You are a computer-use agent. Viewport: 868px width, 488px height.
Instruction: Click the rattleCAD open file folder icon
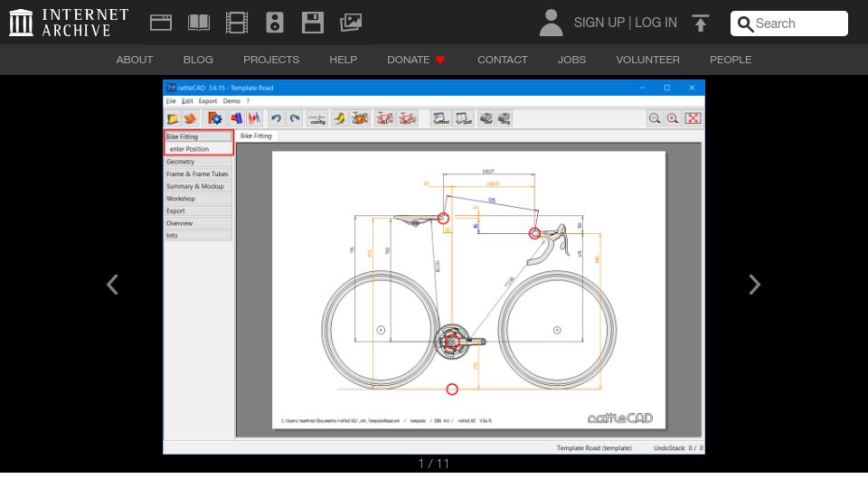(173, 118)
